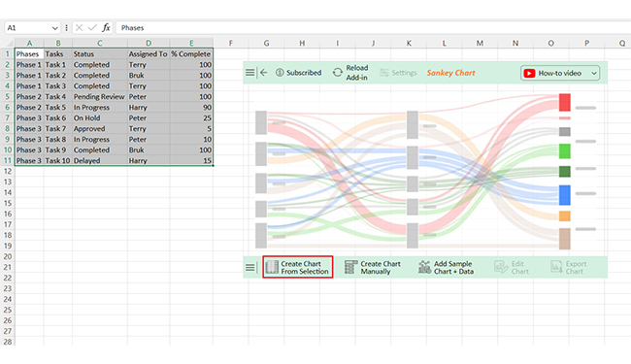Click Edit Chart

coord(512,268)
